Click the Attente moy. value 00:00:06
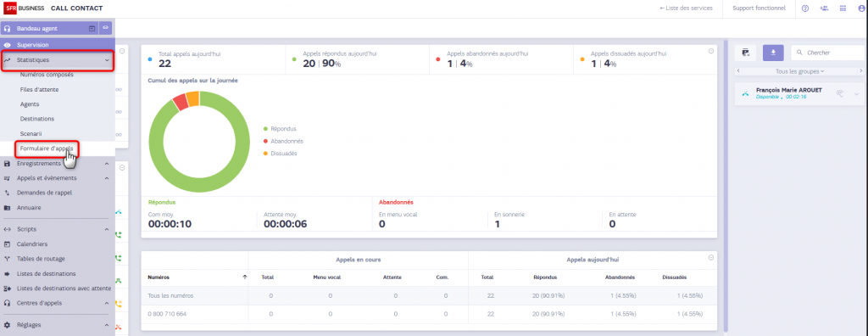This screenshot has width=868, height=336. [285, 224]
